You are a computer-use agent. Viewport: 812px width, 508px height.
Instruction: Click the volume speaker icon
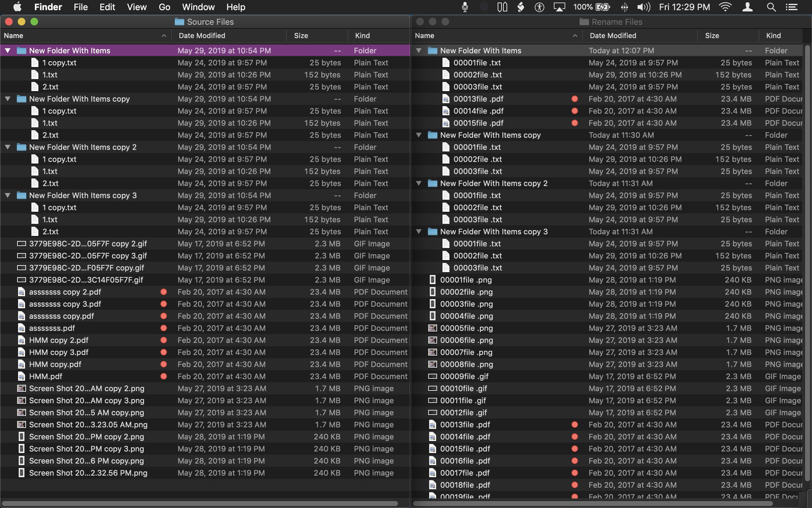644,7
